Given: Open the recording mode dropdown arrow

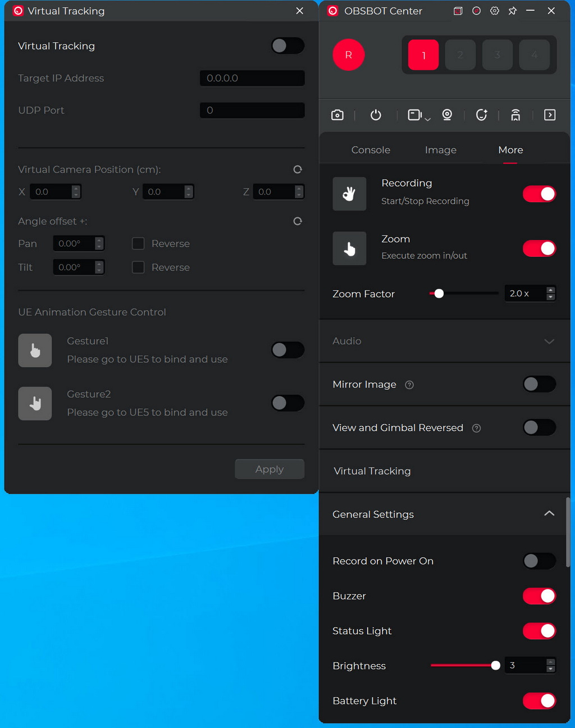Looking at the screenshot, I should (428, 119).
